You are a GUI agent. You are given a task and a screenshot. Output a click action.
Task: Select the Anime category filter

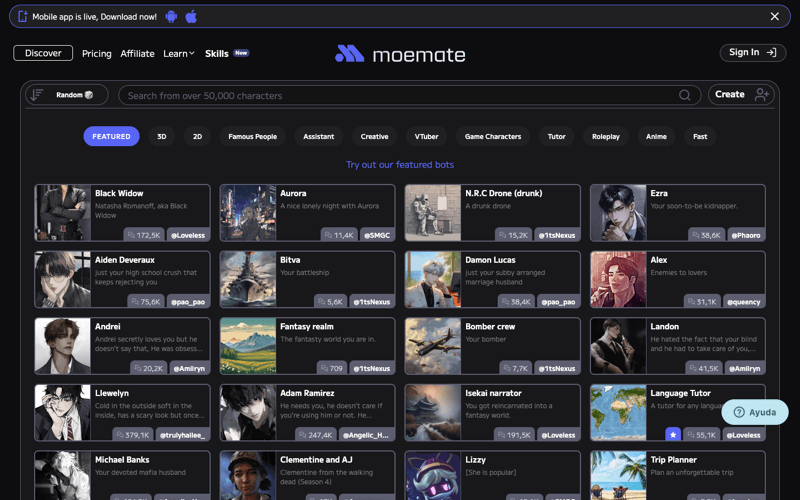(656, 136)
